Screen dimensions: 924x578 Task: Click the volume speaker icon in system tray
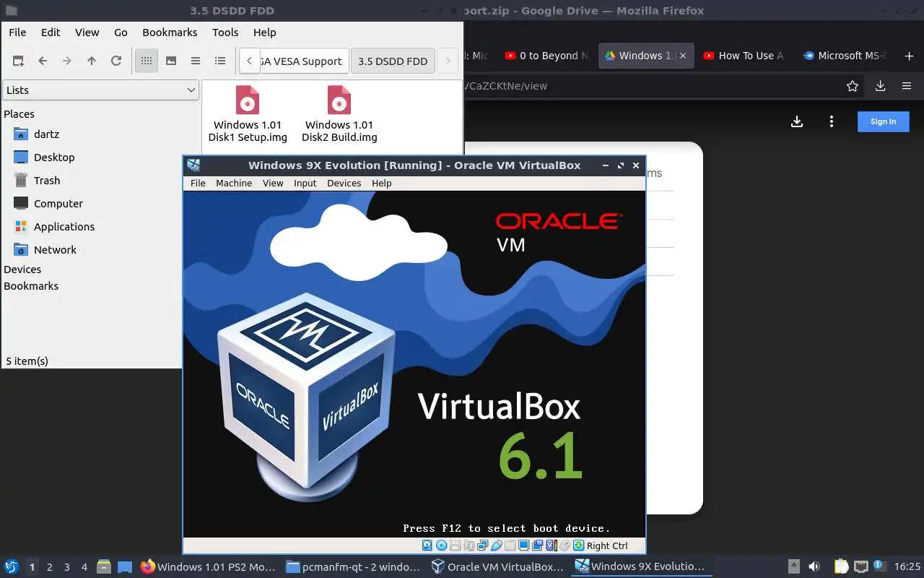(x=814, y=567)
